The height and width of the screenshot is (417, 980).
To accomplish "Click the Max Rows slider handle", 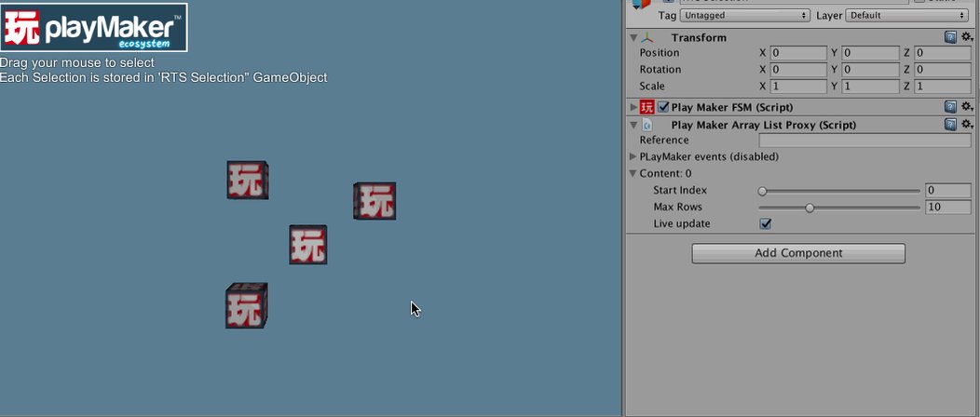I will 810,208.
